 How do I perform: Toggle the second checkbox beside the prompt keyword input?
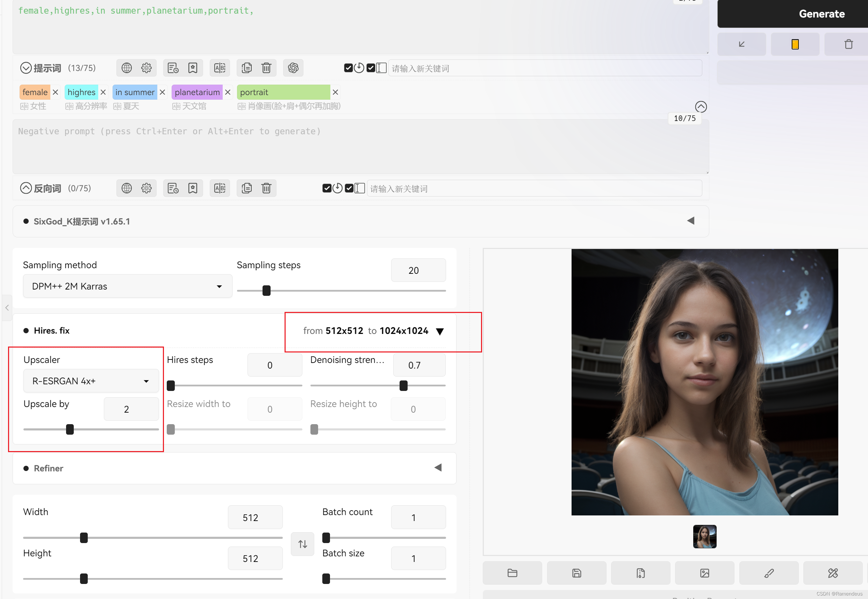pyautogui.click(x=371, y=68)
